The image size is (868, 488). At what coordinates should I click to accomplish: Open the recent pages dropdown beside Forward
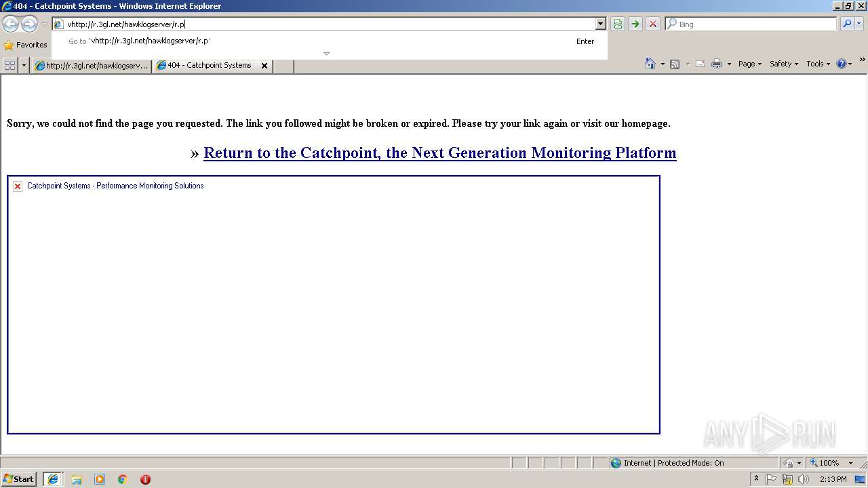coord(44,24)
